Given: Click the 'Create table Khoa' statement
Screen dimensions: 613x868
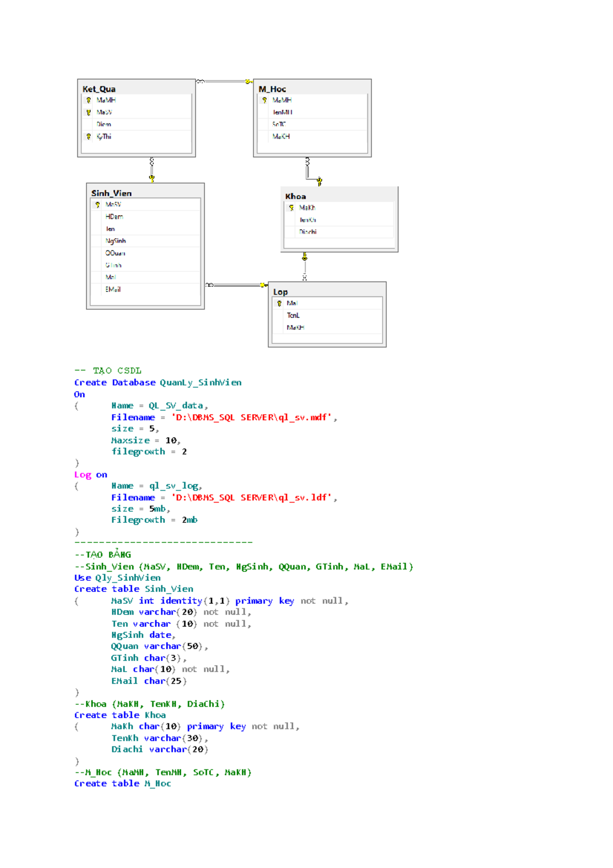Looking at the screenshot, I should 120,715.
